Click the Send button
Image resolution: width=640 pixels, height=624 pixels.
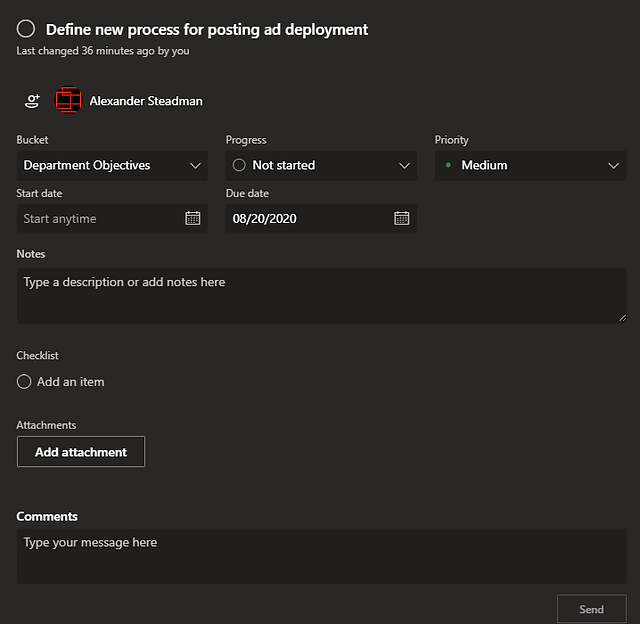(591, 609)
